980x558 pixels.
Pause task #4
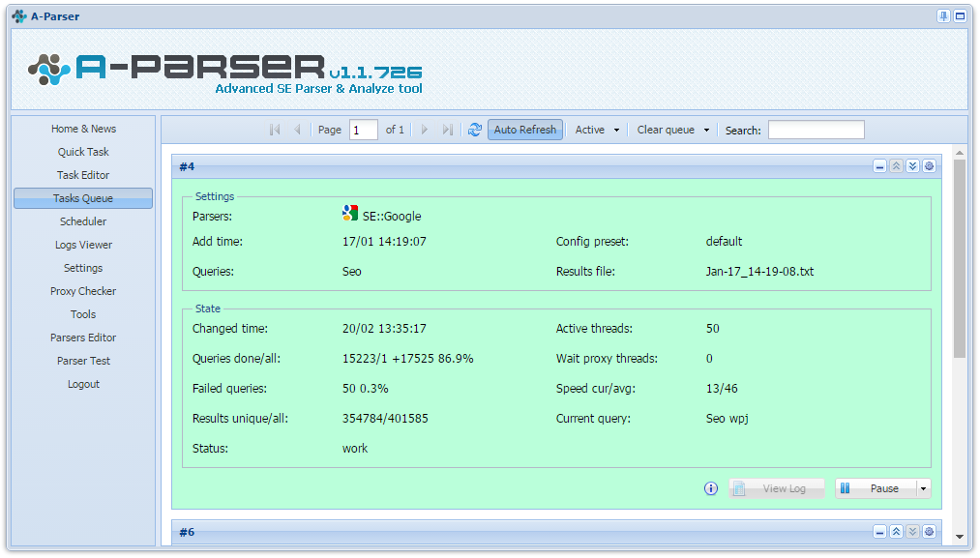click(x=876, y=488)
